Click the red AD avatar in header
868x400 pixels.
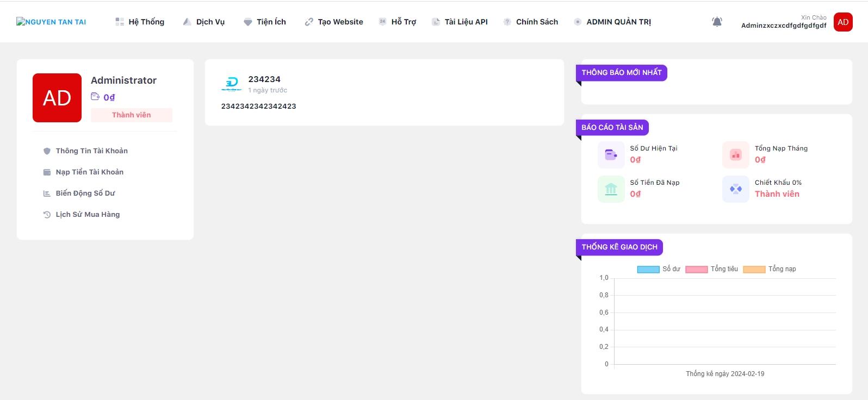[842, 22]
